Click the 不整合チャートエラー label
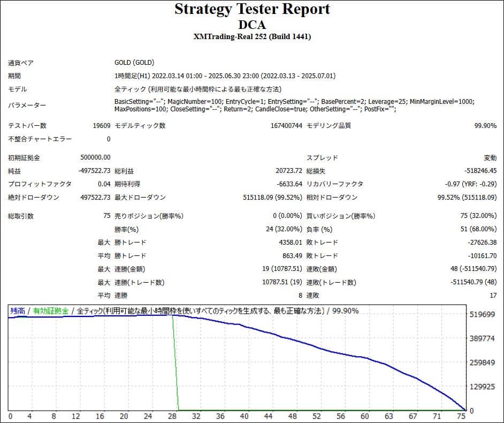The image size is (504, 423). (x=40, y=139)
